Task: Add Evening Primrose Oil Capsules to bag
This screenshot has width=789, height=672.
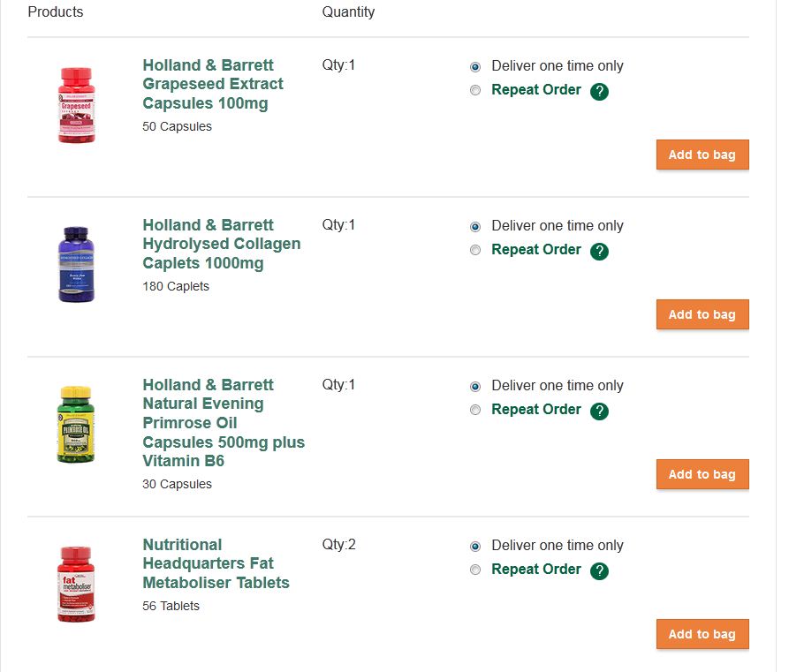Action: click(x=702, y=474)
